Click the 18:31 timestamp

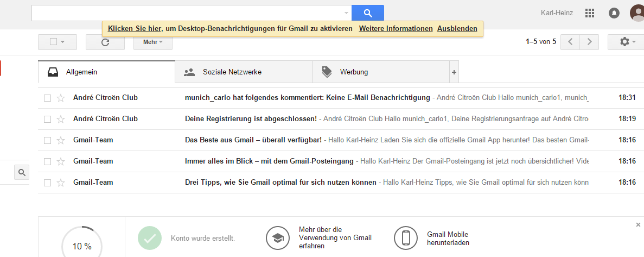[x=627, y=98]
